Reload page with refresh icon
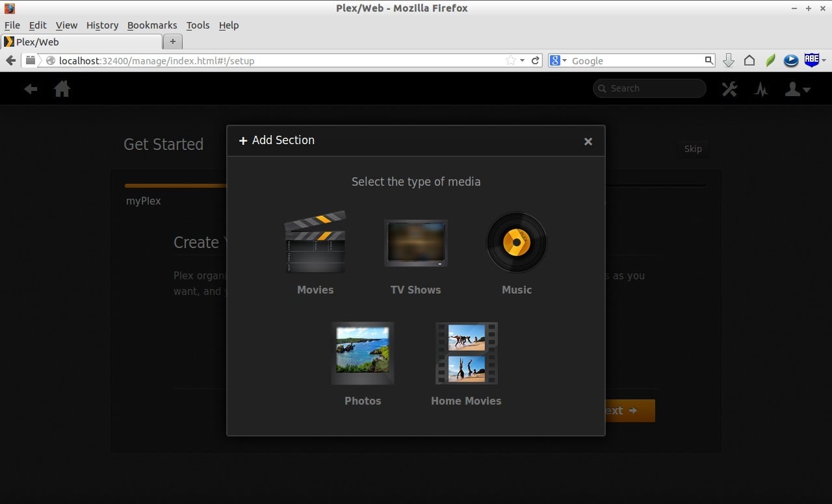The height and width of the screenshot is (504, 832). [535, 60]
